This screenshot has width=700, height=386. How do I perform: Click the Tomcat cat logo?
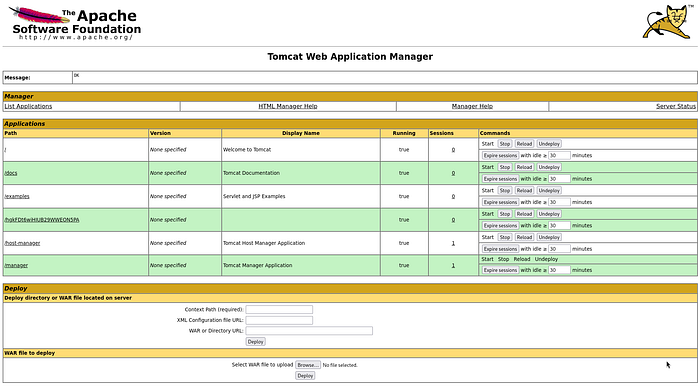tap(668, 22)
